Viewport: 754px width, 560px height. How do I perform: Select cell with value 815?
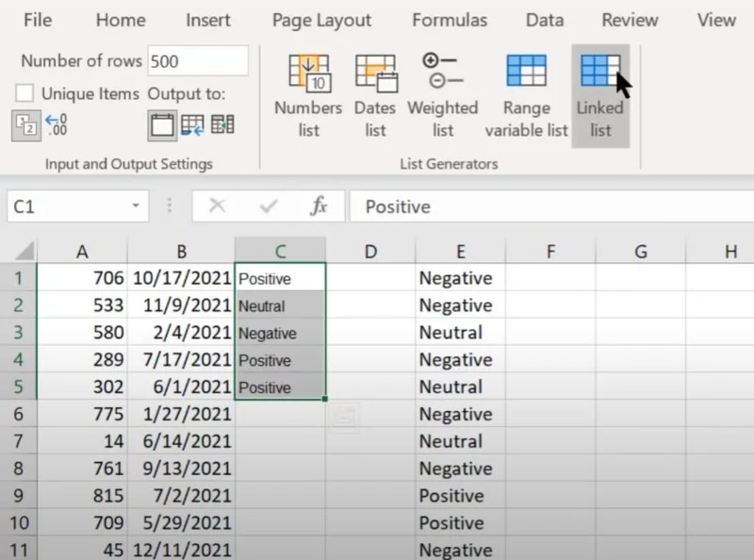[x=82, y=496]
